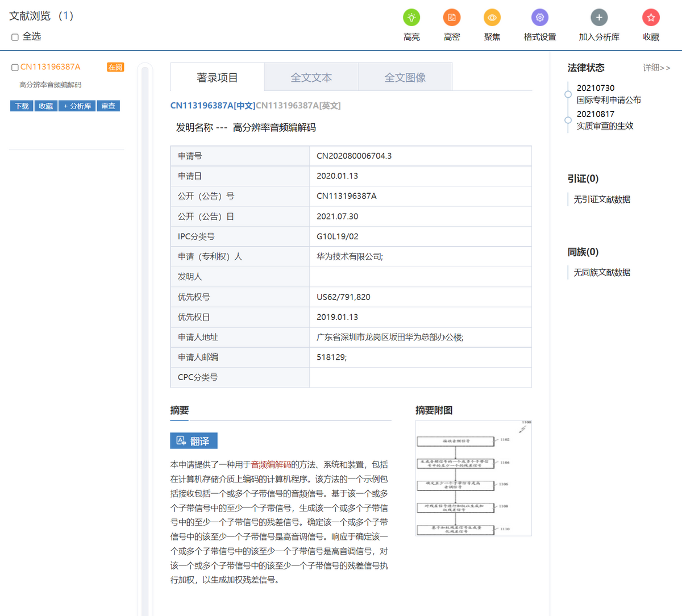Click the 在阅 status badge
The image size is (682, 616).
tap(115, 67)
